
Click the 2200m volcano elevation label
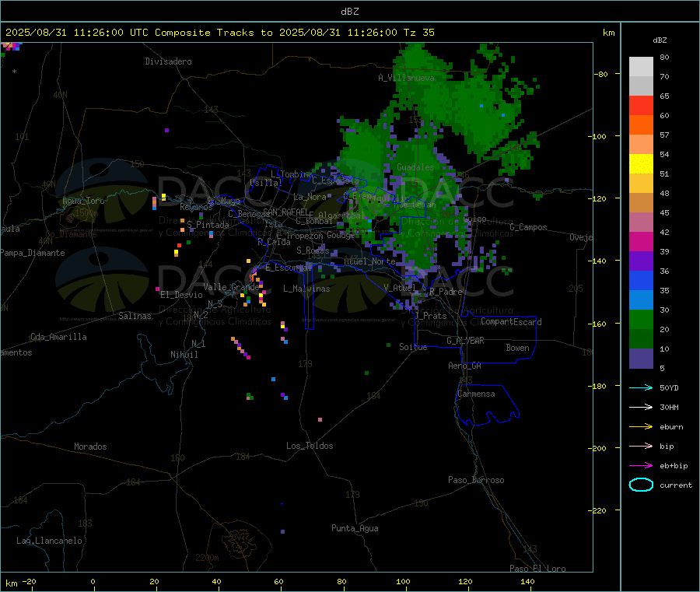point(207,558)
